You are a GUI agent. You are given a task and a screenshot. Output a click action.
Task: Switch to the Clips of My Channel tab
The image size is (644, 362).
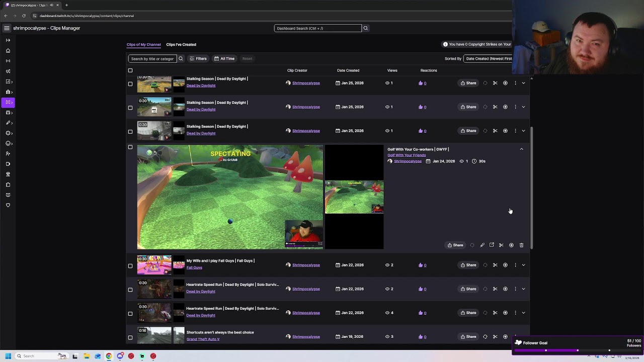[144, 45]
